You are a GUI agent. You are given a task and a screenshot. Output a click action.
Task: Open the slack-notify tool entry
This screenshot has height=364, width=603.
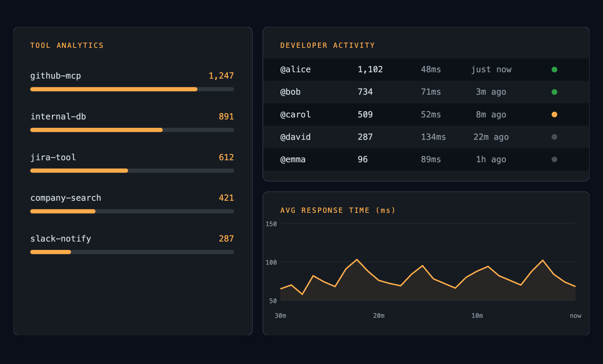click(x=61, y=238)
